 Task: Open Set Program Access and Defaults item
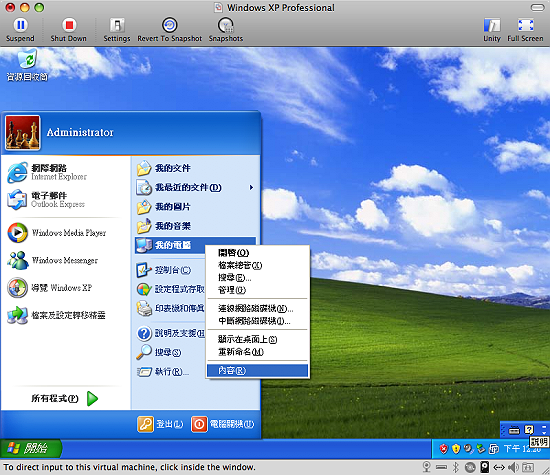click(170, 289)
